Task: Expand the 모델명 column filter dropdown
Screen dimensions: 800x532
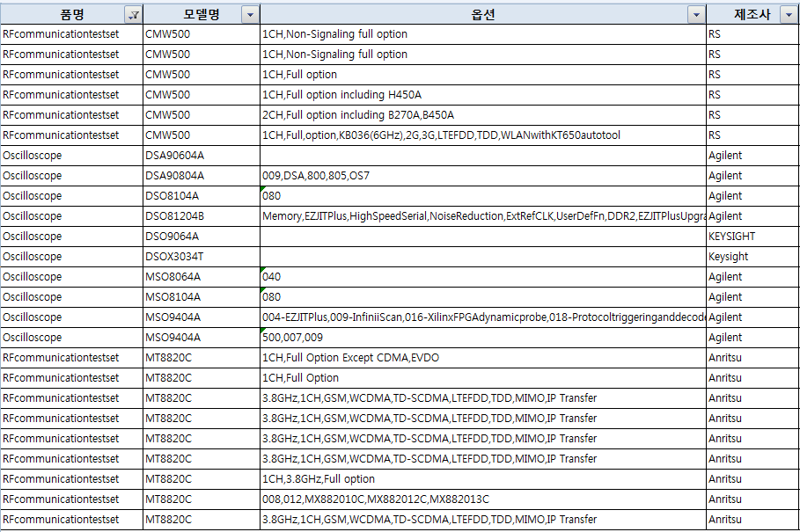Action: pyautogui.click(x=250, y=14)
